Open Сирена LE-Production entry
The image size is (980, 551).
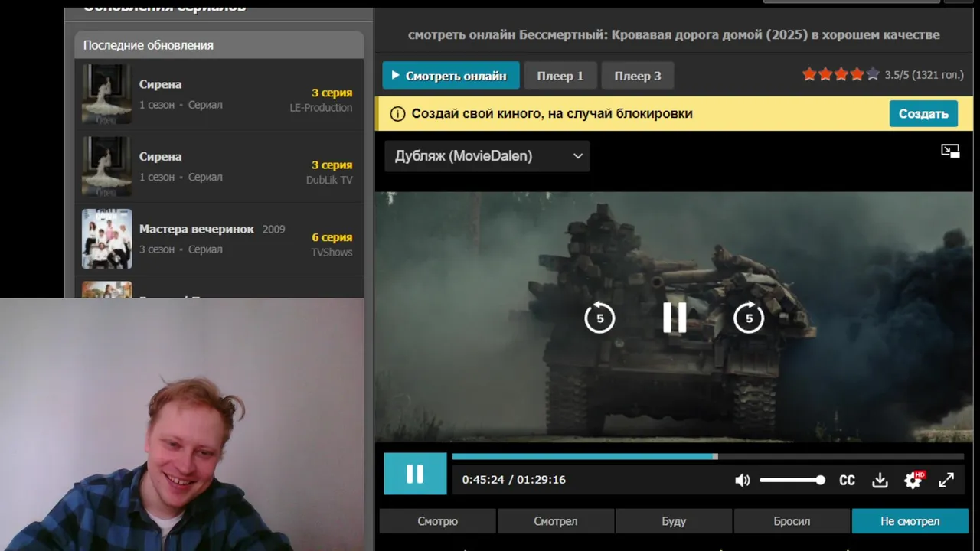(219, 94)
